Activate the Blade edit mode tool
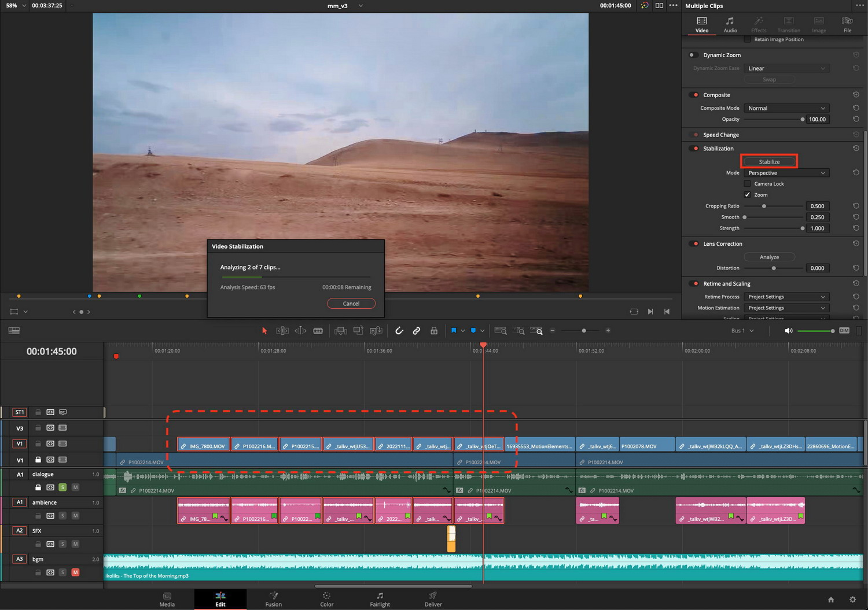868x610 pixels. point(318,331)
